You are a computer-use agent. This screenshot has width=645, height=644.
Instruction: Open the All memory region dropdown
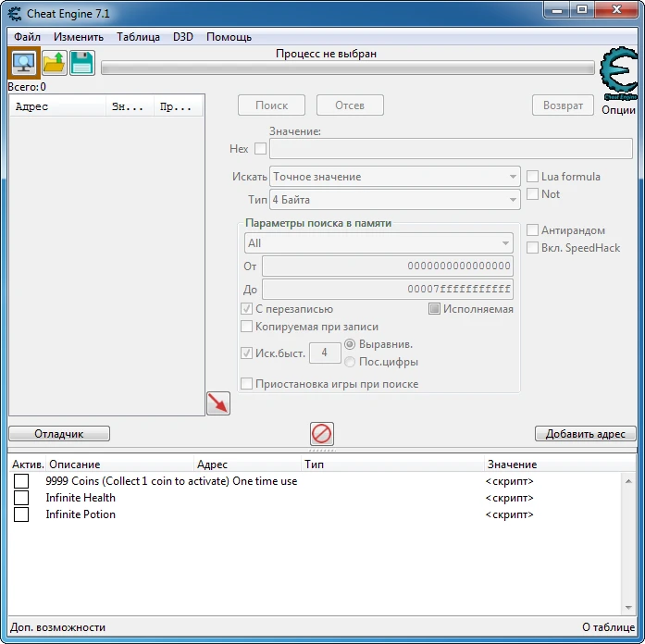[x=378, y=243]
